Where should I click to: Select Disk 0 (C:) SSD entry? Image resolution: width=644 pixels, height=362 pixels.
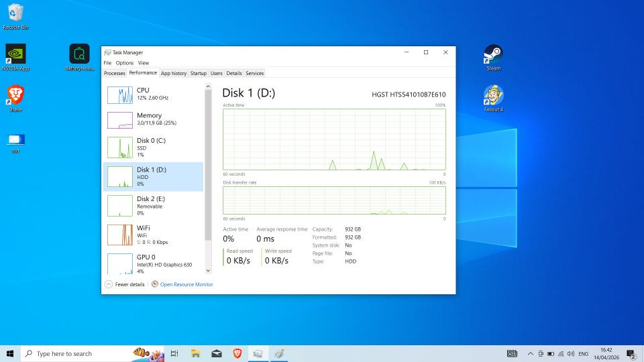[153, 147]
